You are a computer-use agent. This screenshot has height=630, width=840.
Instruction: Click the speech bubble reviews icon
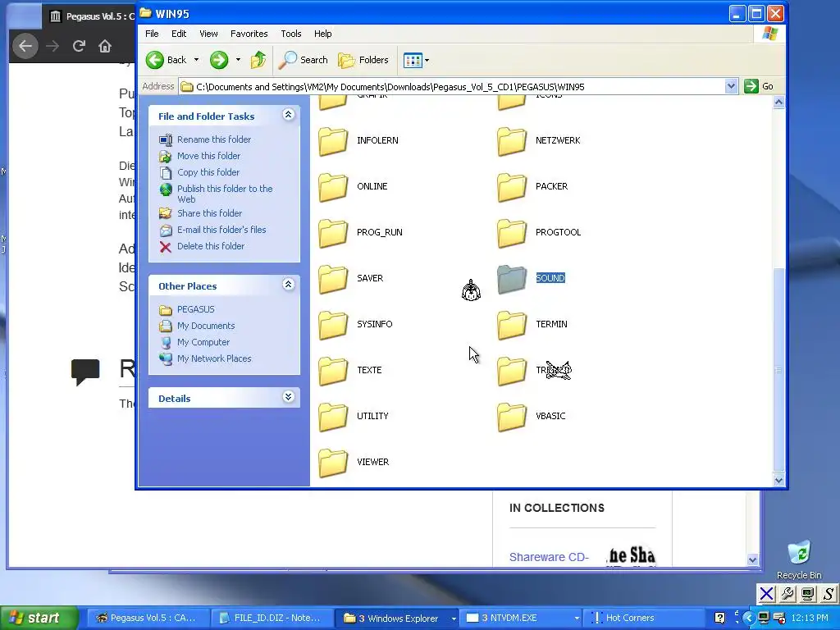[x=85, y=372]
